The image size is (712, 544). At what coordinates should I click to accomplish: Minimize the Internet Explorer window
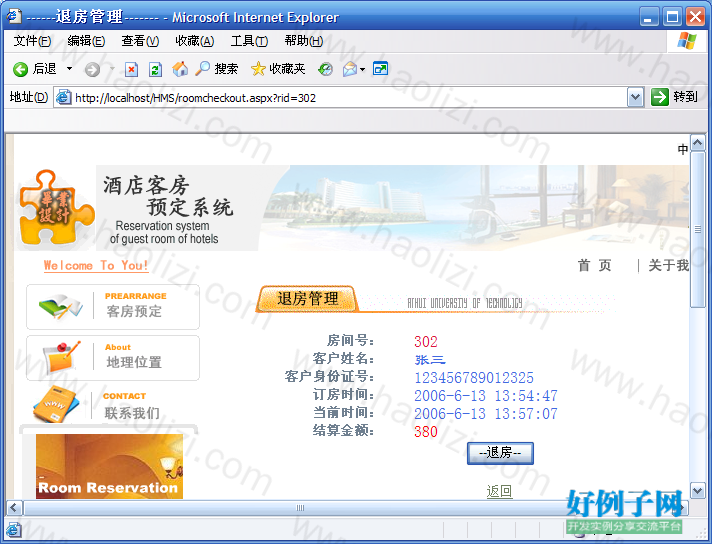(x=649, y=17)
